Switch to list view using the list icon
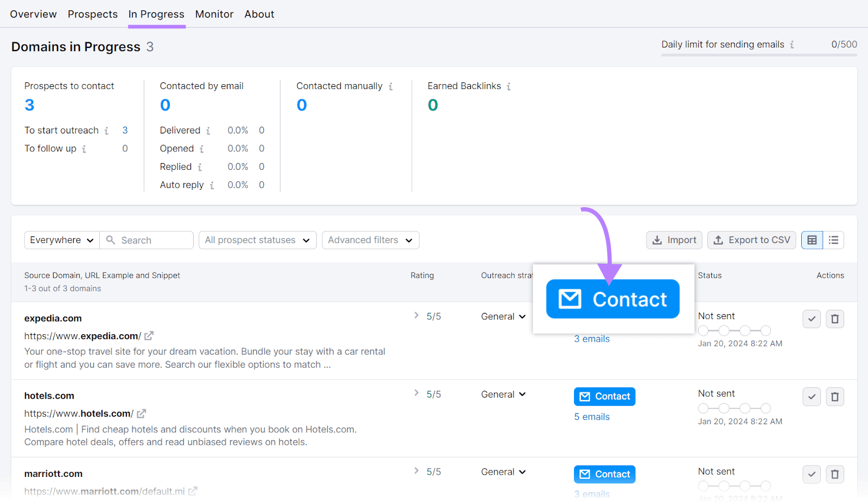The width and height of the screenshot is (868, 504). pos(834,240)
